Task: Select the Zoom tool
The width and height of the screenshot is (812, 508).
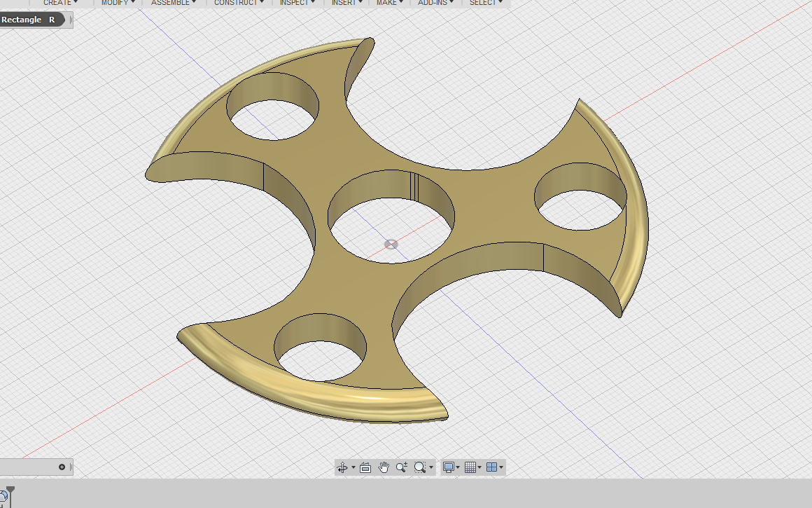Action: point(401,467)
